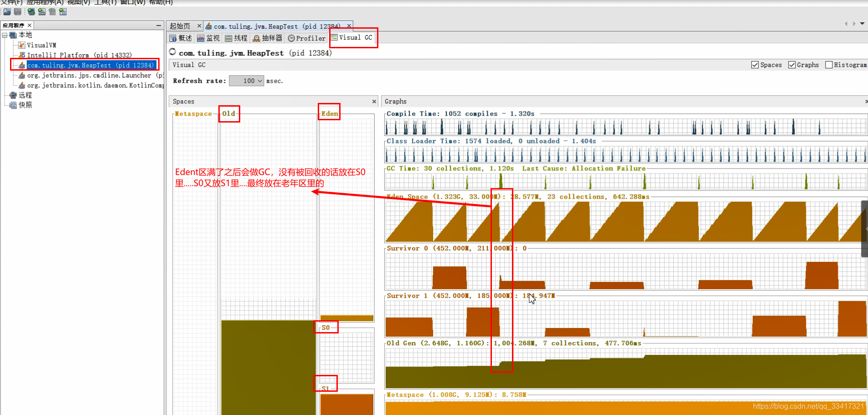Image resolution: width=868 pixels, height=415 pixels.
Task: Click Java icon of org.jetbrains.kotlin.daemon entry
Action: (21, 85)
